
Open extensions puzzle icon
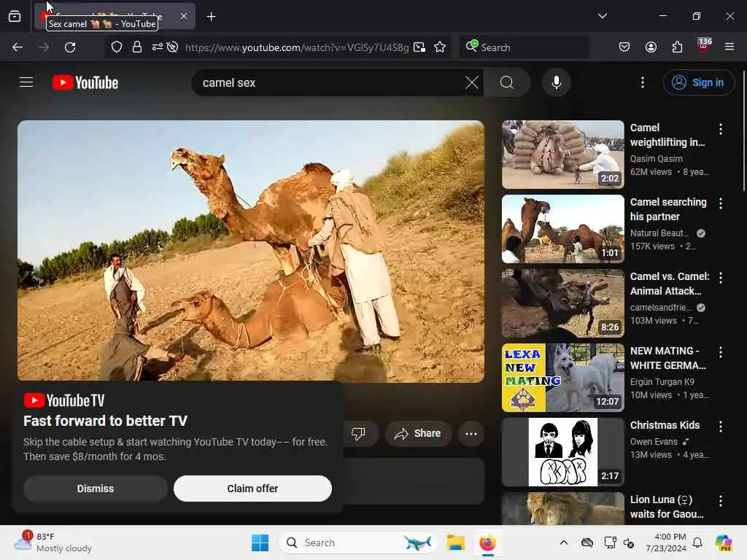coord(677,47)
